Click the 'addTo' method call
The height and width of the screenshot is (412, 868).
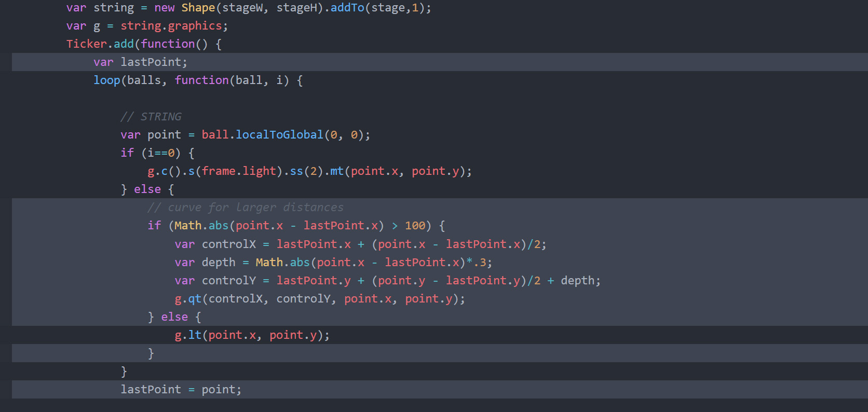pyautogui.click(x=348, y=8)
